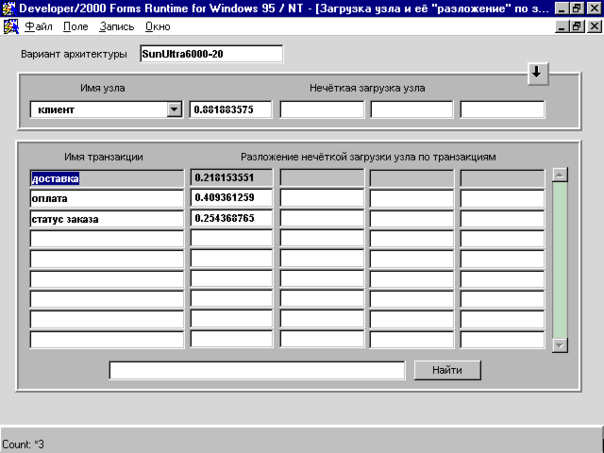Select the оплата transaction row
This screenshot has width=604, height=453.
point(107,199)
